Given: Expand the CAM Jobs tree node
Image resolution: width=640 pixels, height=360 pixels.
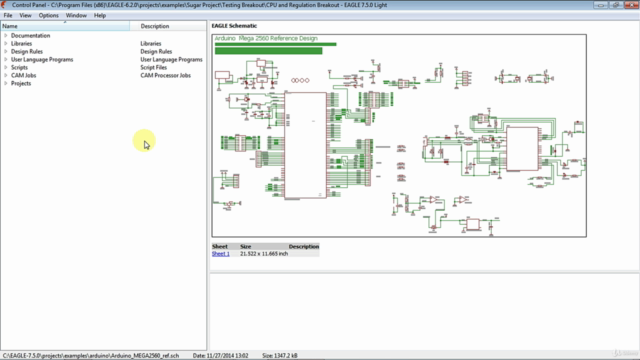Looking at the screenshot, I should click(x=6, y=75).
